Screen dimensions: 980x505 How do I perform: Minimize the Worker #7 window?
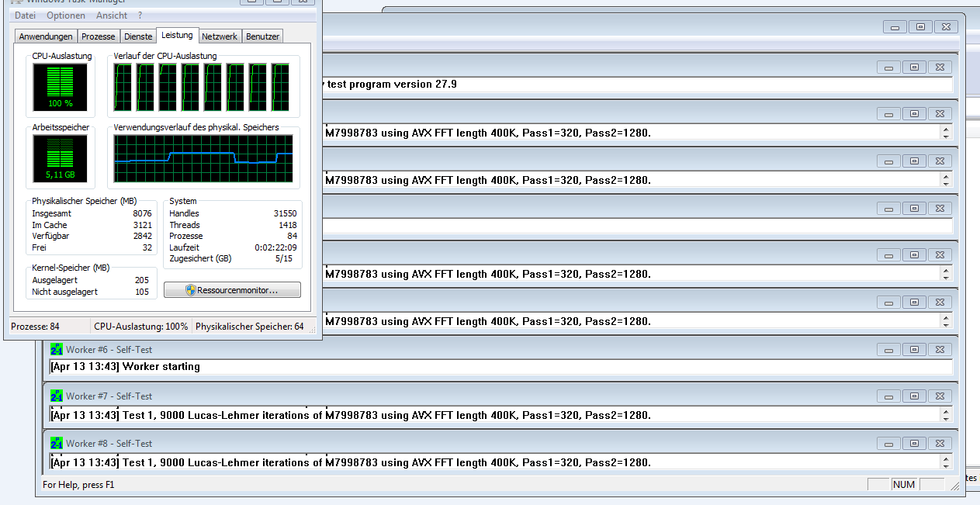tap(889, 396)
